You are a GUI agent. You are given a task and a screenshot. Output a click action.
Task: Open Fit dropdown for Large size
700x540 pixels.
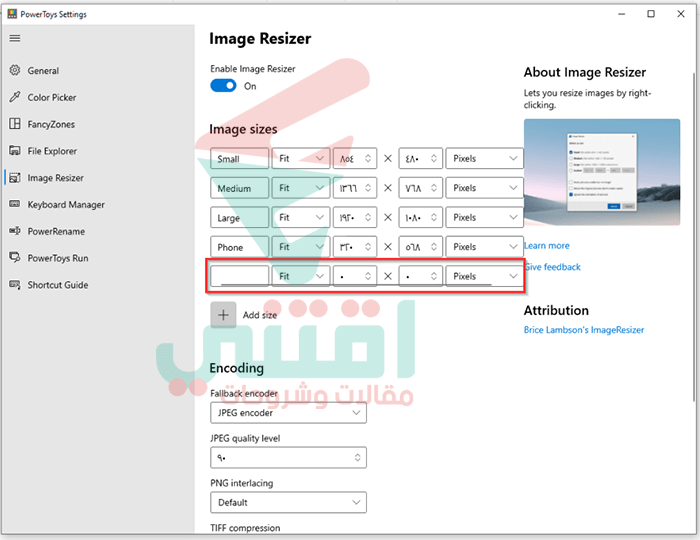[x=301, y=217]
